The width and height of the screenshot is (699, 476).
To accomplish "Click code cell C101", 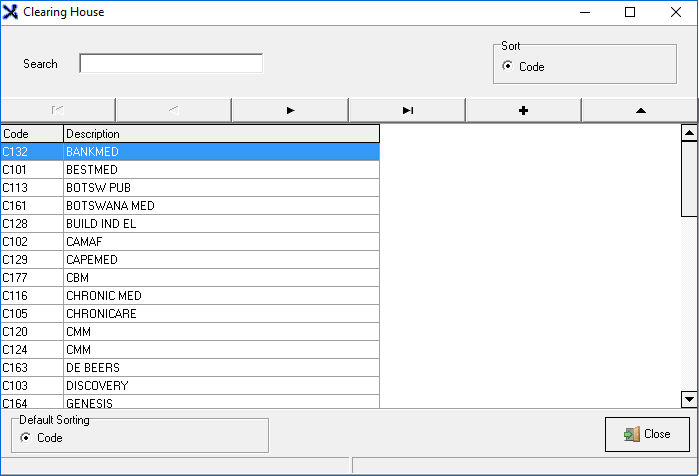I will tap(32, 170).
